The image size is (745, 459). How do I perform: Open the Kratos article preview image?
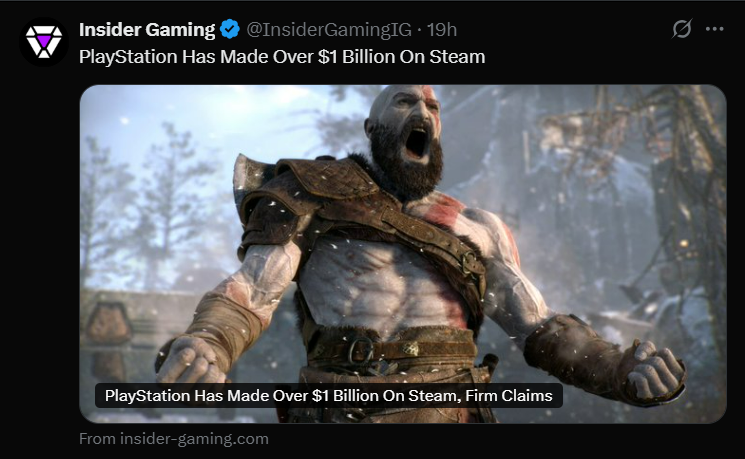403,254
